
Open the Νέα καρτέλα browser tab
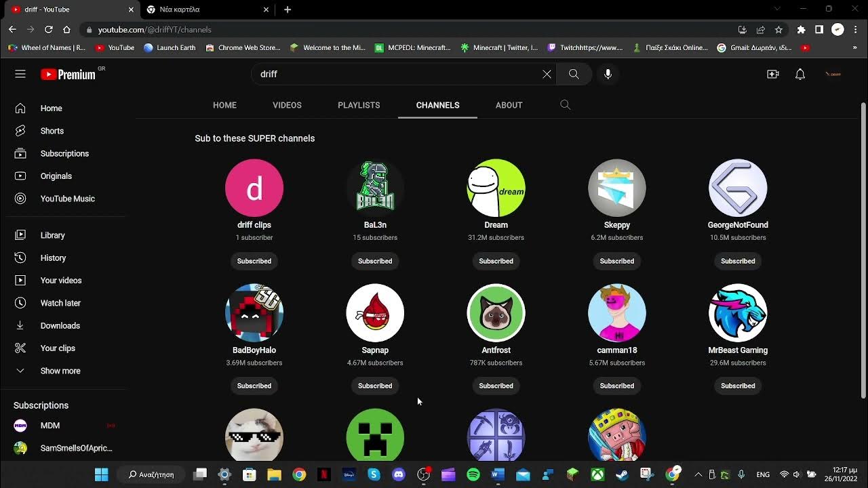point(207,9)
